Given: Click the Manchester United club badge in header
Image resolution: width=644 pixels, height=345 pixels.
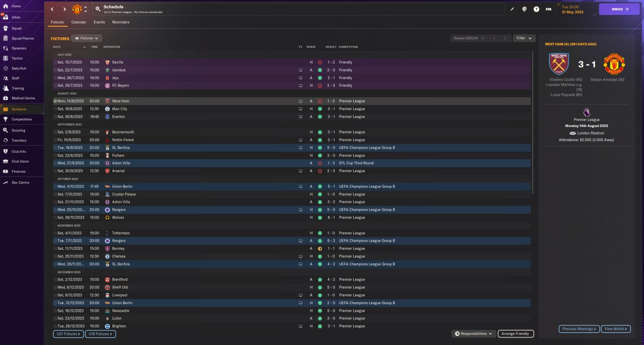Looking at the screenshot, I should [77, 9].
